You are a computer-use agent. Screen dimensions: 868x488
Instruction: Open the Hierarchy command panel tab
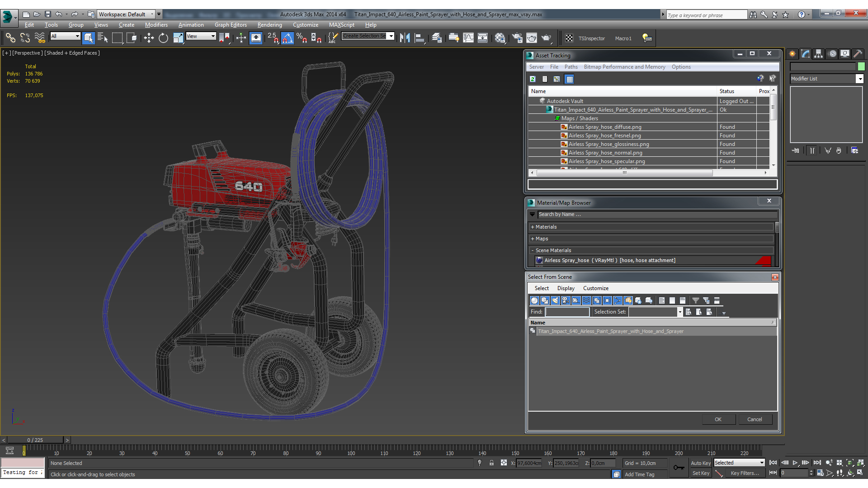click(x=818, y=54)
